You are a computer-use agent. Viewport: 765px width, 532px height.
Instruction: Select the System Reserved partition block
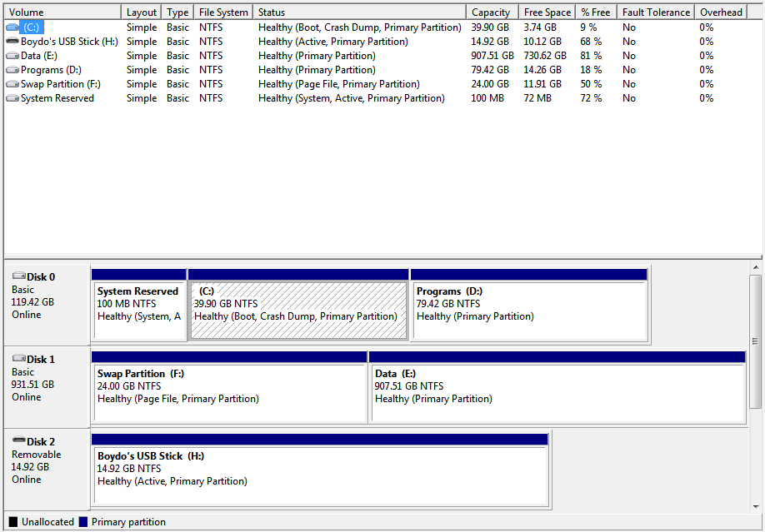click(x=138, y=308)
